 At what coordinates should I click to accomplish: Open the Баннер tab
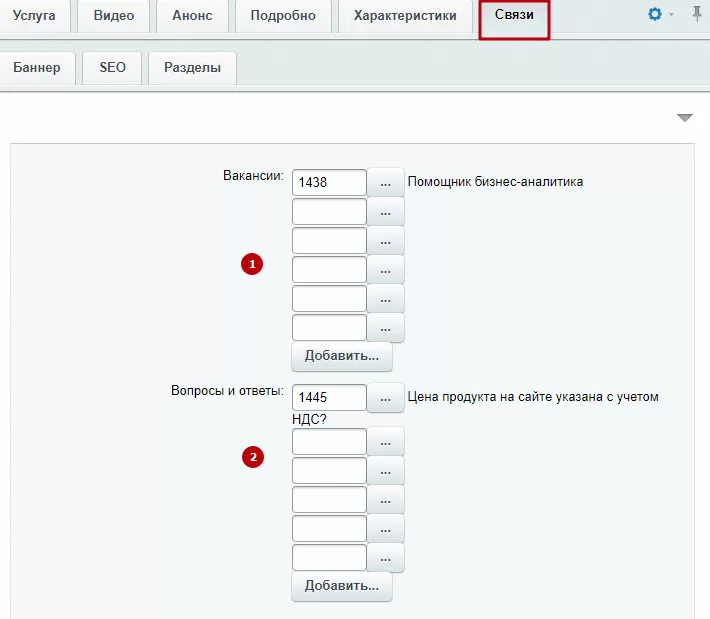[x=37, y=68]
